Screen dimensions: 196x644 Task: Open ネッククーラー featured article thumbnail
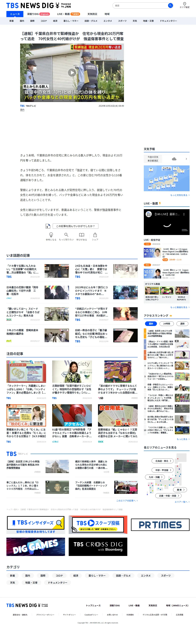(x=26, y=371)
